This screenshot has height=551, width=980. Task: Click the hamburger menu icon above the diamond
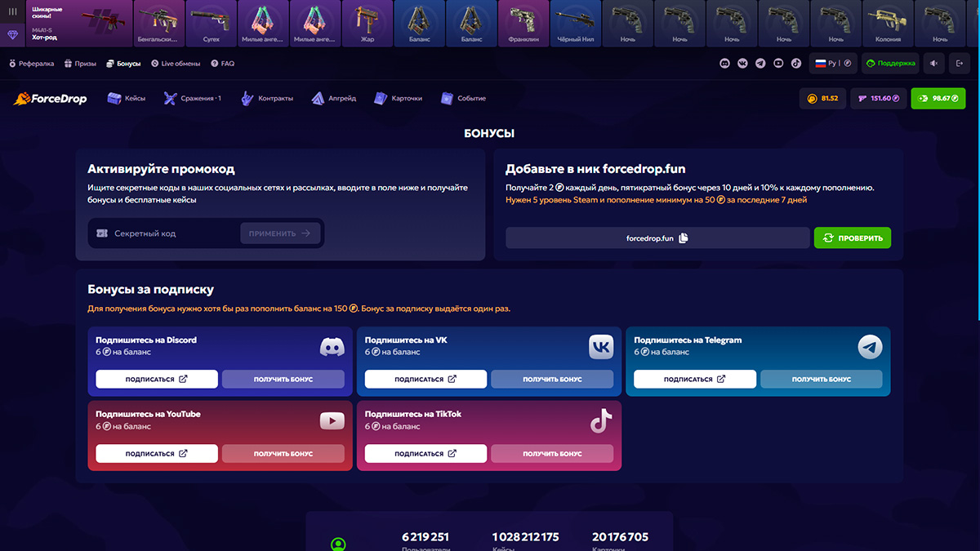pos(12,12)
